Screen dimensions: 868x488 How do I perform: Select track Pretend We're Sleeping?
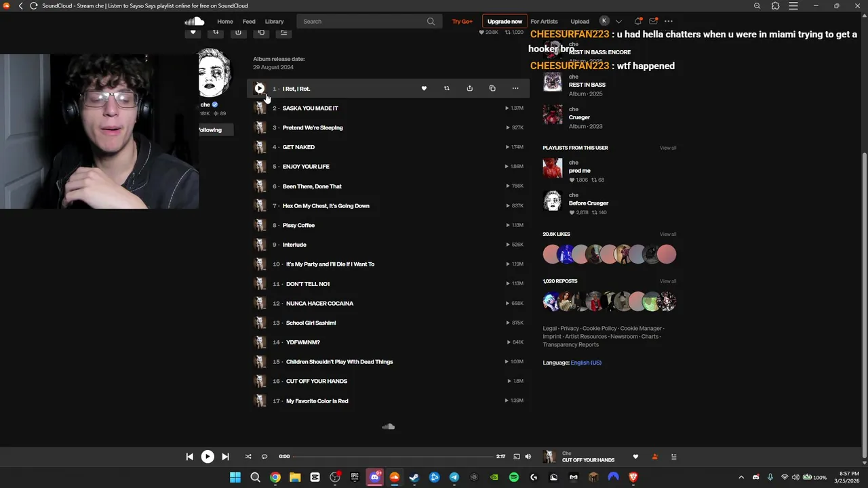pyautogui.click(x=313, y=127)
